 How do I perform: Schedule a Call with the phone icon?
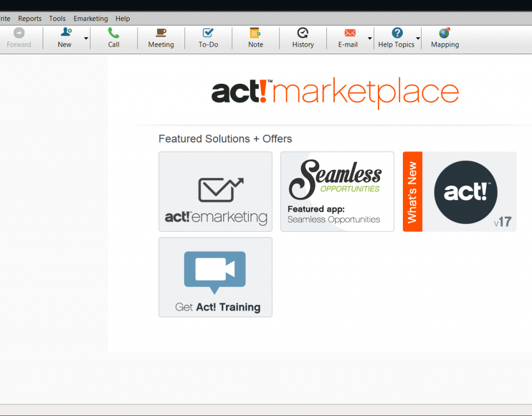point(114,38)
